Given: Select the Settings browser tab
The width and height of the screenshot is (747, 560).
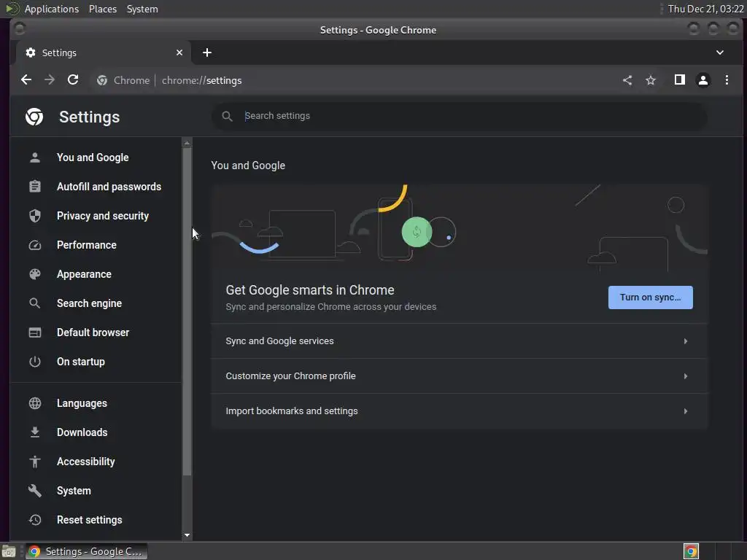Looking at the screenshot, I should point(104,52).
